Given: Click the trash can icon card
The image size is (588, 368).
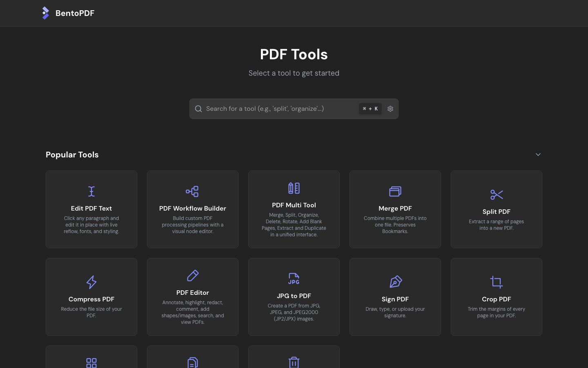Looking at the screenshot, I should [294, 357].
